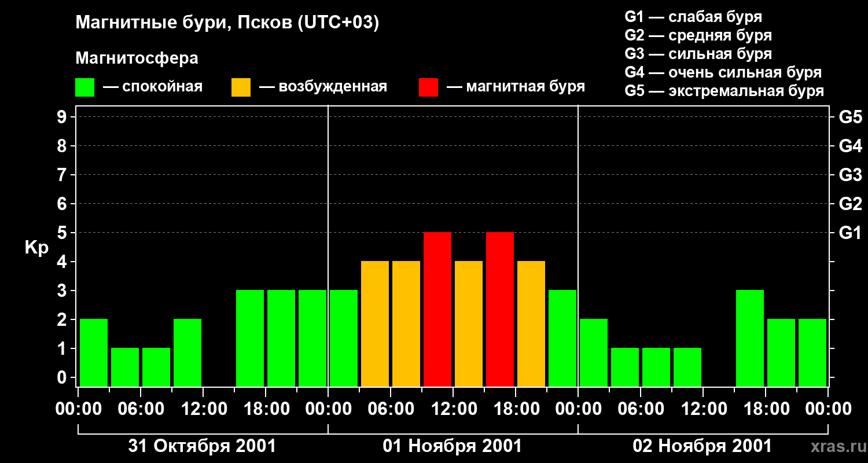Click the Kp 3 green bar on 02 Ноября
868x463 pixels.
coord(750,338)
